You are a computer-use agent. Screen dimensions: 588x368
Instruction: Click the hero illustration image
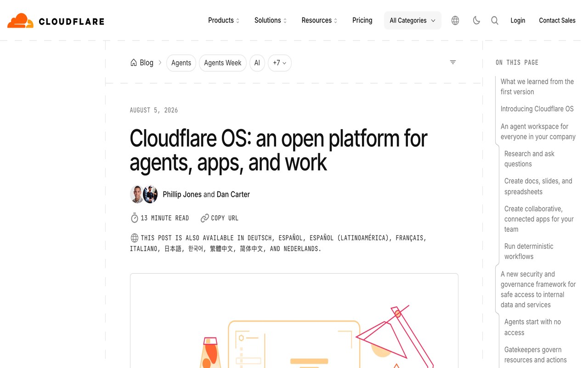click(294, 321)
